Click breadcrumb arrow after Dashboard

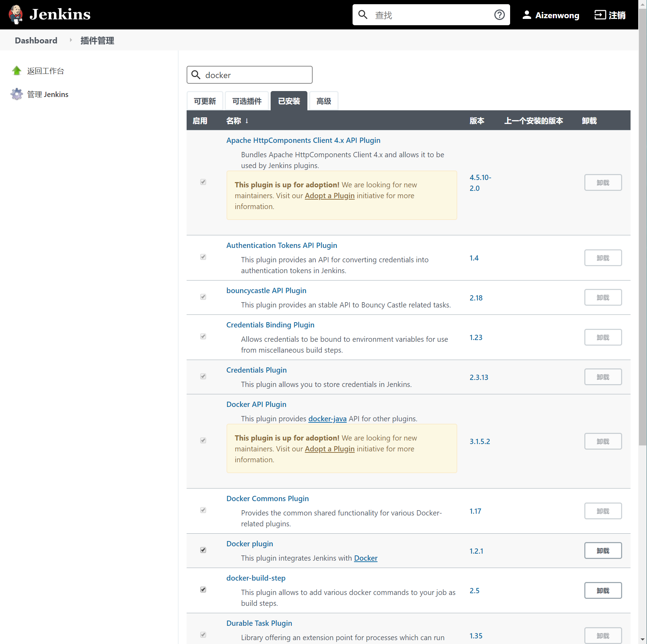[x=71, y=40]
